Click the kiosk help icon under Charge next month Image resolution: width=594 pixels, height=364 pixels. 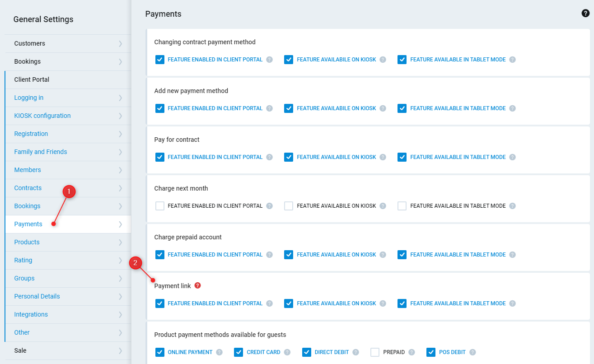(x=383, y=206)
